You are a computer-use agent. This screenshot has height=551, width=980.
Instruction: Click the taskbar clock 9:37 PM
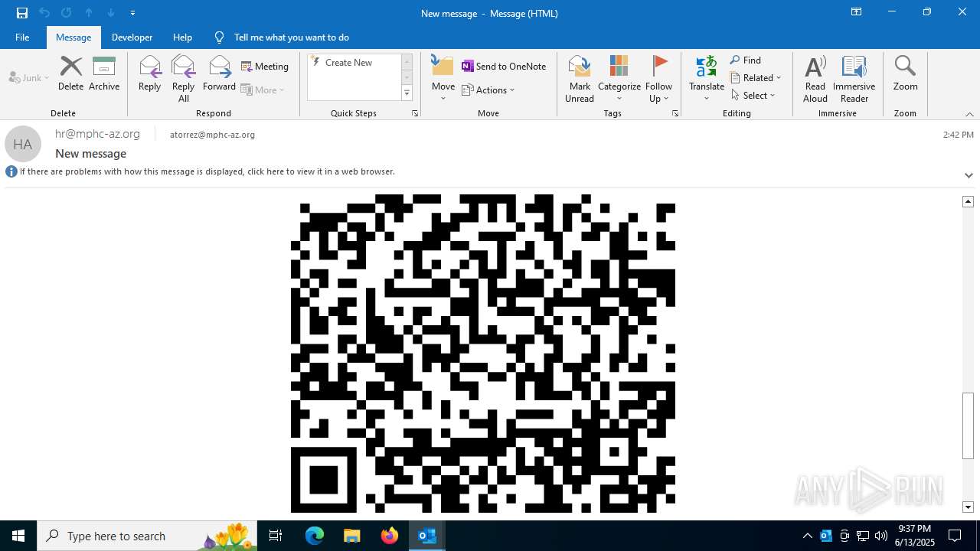(915, 536)
